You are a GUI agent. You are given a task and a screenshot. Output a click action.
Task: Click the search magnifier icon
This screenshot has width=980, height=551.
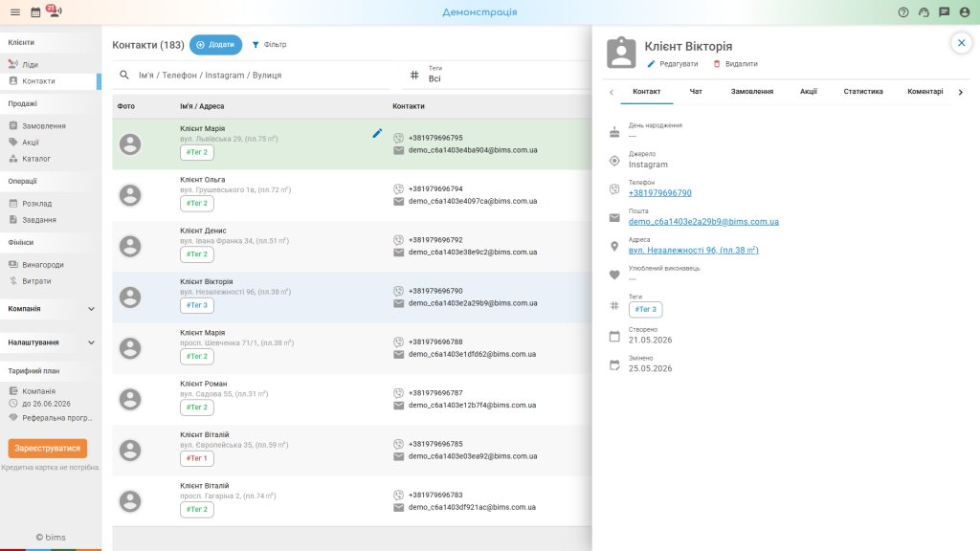[124, 75]
